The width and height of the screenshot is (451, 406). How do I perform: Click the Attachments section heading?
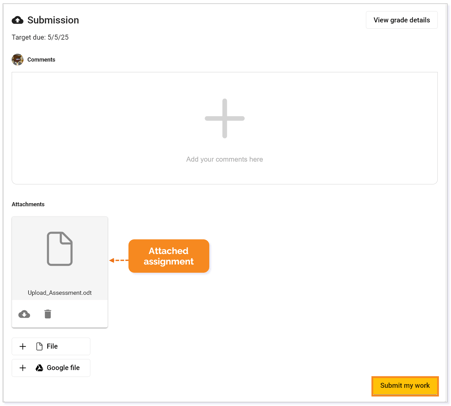(28, 204)
